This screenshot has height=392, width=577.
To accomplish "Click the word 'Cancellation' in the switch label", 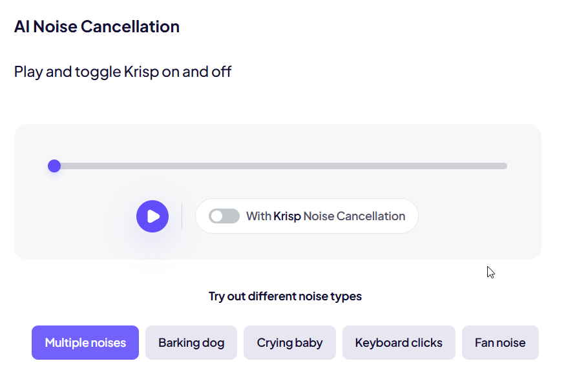I will 372,216.
